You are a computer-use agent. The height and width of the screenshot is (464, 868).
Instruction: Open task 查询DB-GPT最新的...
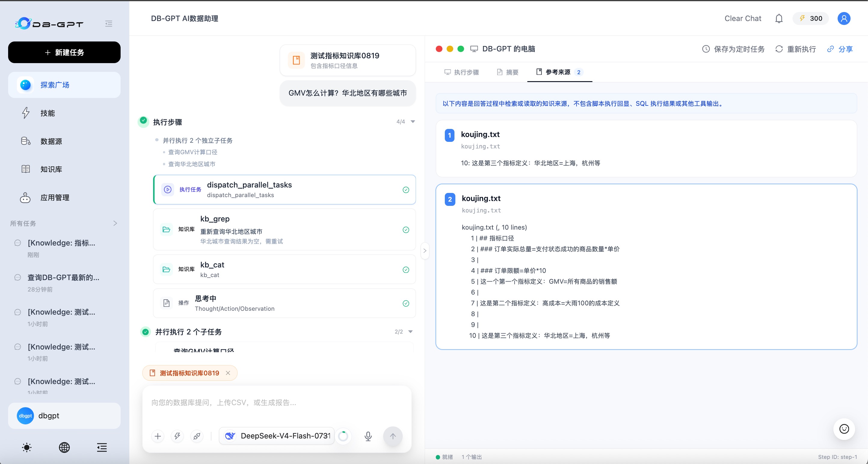64,283
